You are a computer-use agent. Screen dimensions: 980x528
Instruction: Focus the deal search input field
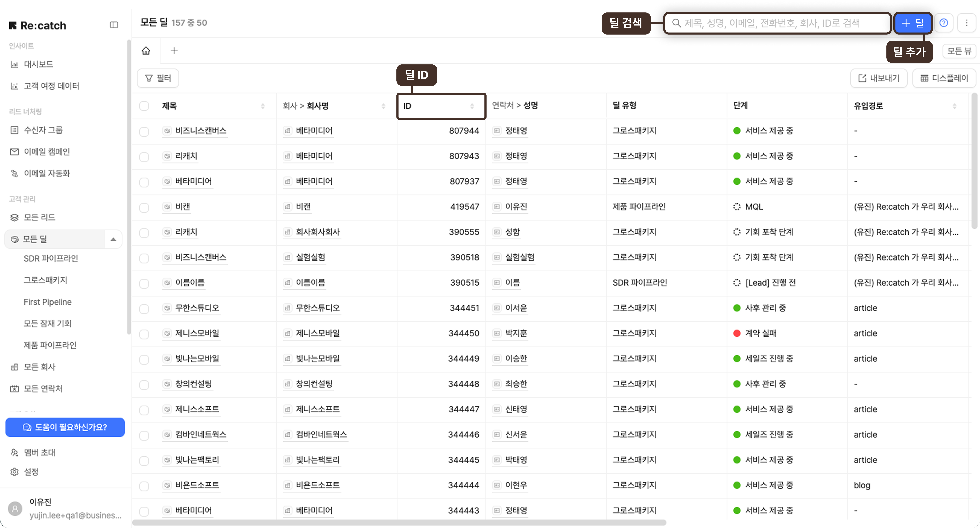(x=778, y=23)
